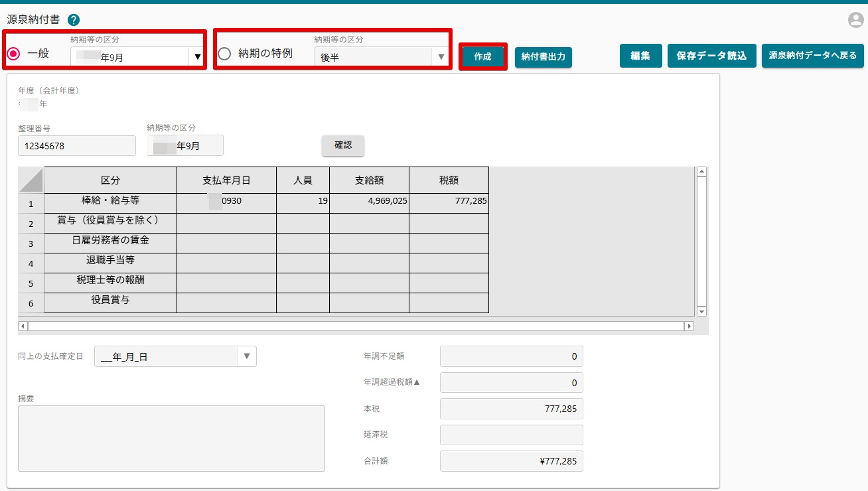Select row header 2
Image resolution: width=868 pixels, height=491 pixels.
pos(31,223)
